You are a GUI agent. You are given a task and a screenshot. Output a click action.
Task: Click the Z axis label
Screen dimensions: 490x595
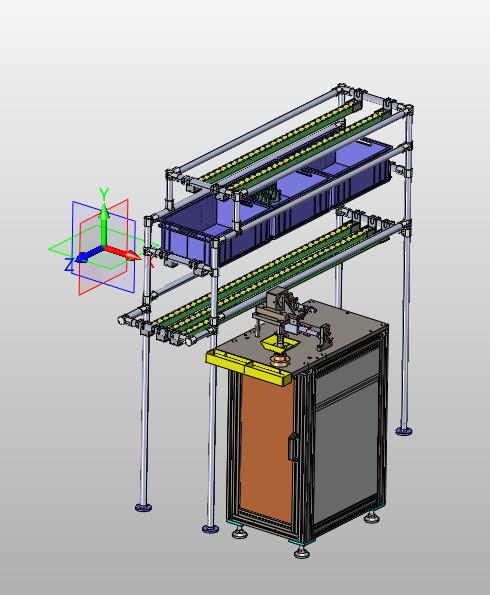[69, 265]
